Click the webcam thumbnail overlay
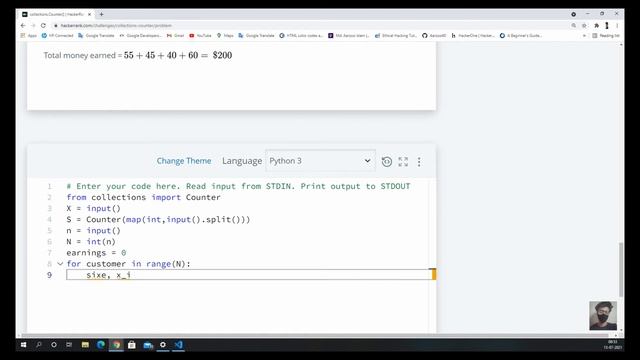Viewport: 640px width, 360px height. [603, 316]
